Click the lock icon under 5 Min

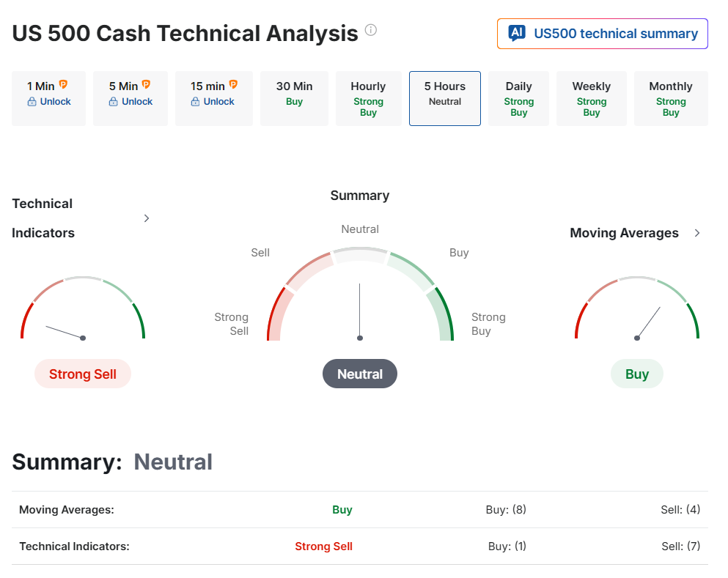pos(114,102)
